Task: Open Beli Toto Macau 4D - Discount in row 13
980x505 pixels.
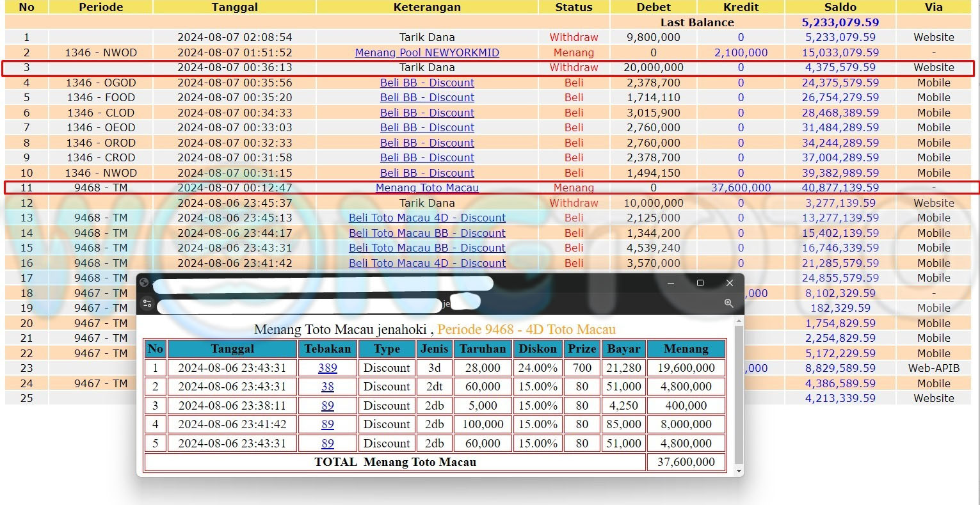Action: (x=427, y=218)
